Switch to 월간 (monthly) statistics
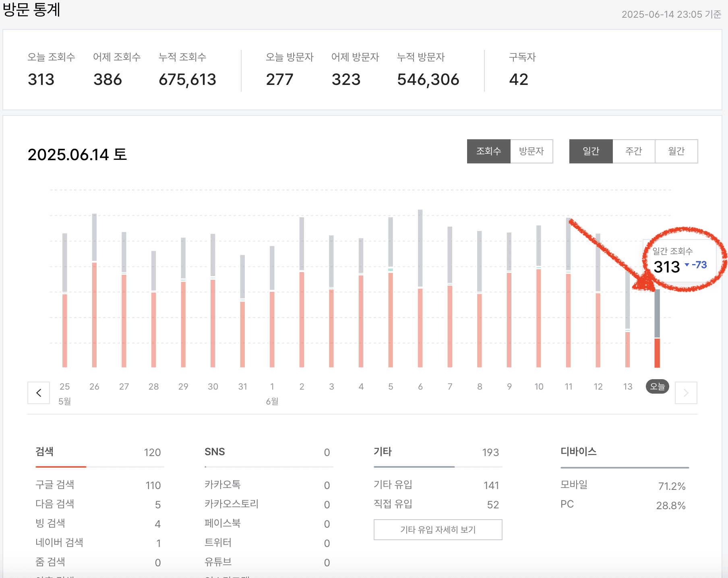 point(676,151)
